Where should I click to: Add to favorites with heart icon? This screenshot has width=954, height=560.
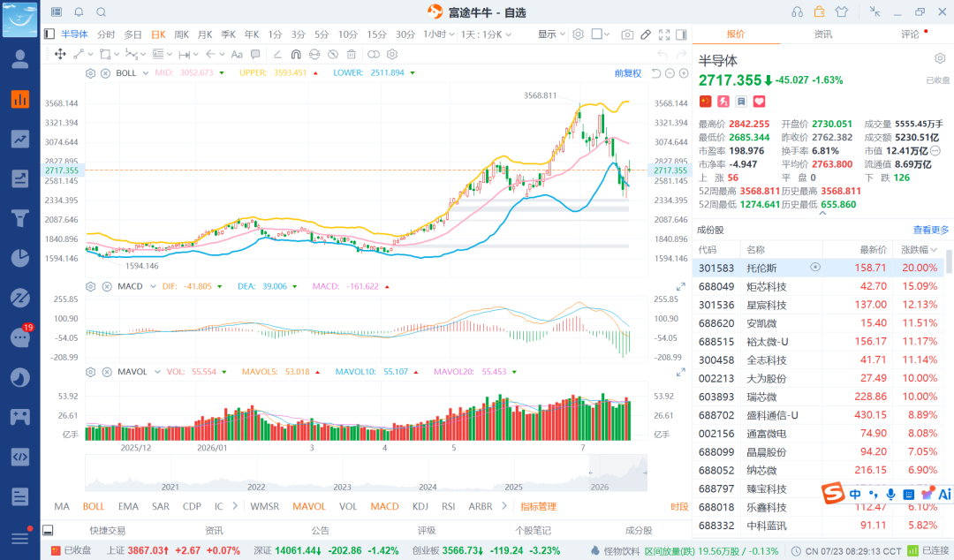pyautogui.click(x=760, y=102)
